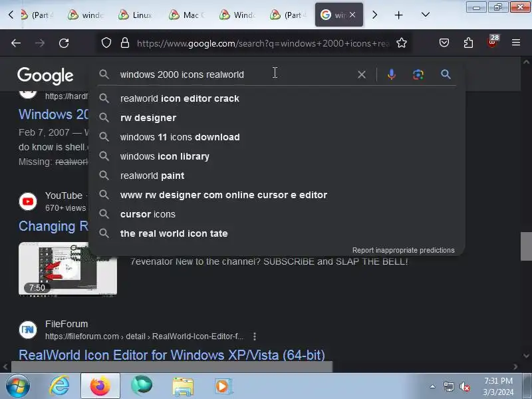Play the 7:50 video thumbnail
The image size is (532, 399).
coord(68,269)
